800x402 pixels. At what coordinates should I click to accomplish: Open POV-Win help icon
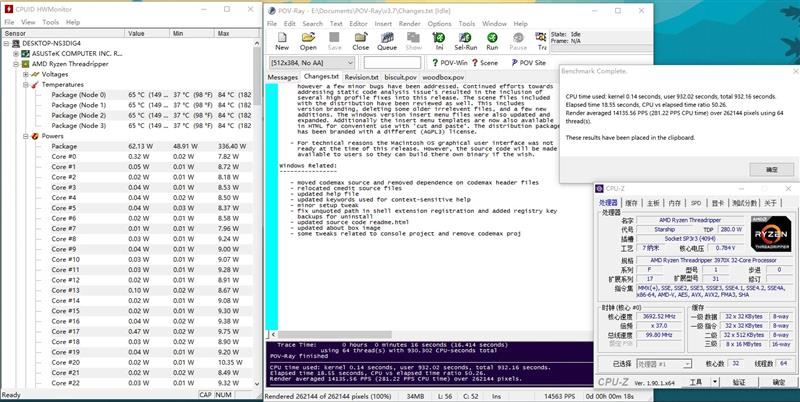coord(435,63)
